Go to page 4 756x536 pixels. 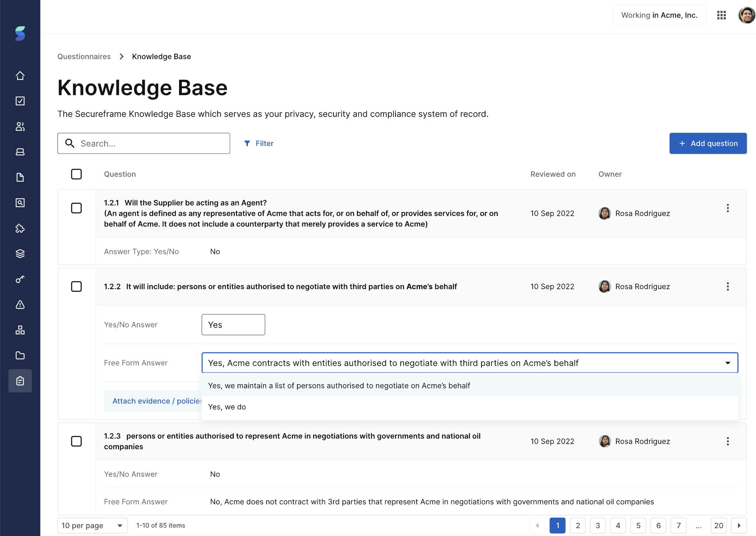pos(618,525)
